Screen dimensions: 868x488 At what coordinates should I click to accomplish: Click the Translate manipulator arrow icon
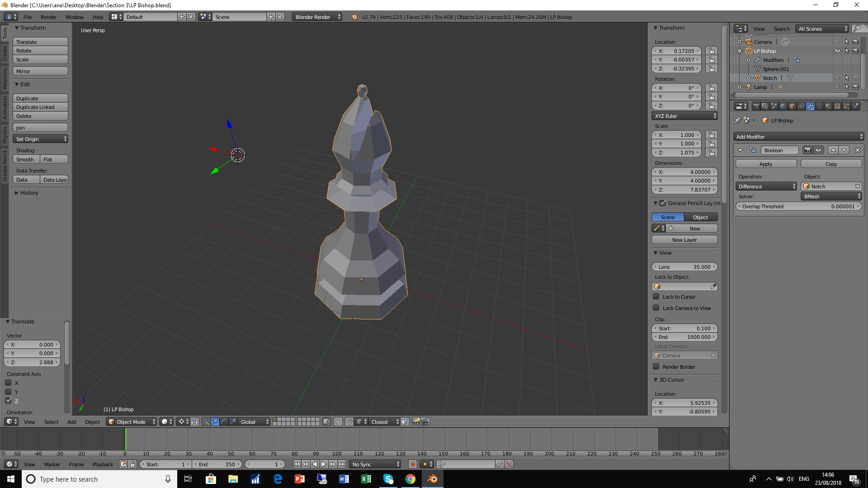(x=215, y=422)
